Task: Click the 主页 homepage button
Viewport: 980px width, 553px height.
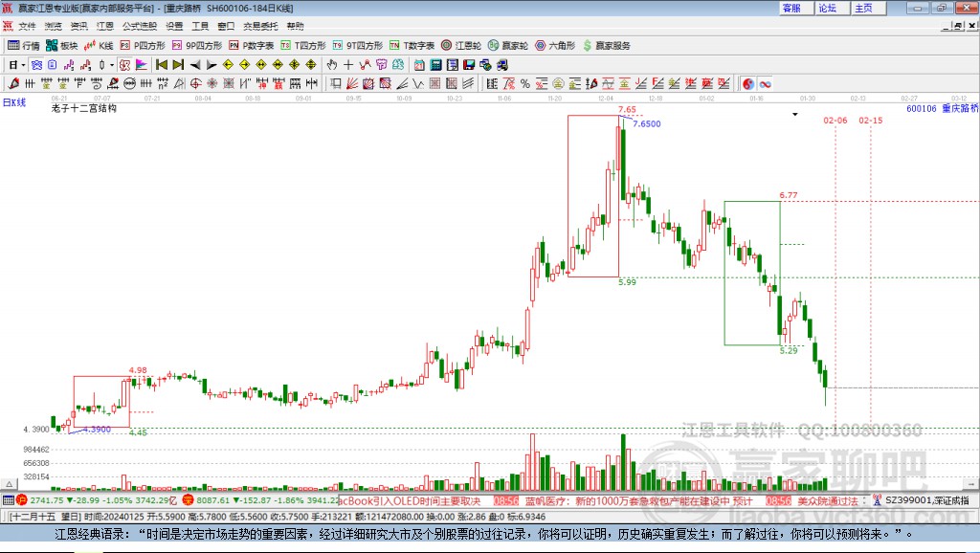Action: tap(868, 8)
